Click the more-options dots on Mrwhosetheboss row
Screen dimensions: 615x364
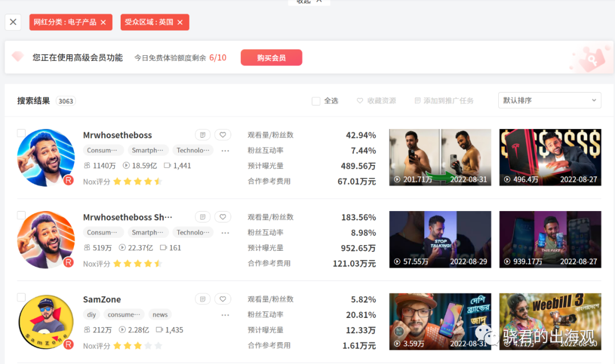tap(225, 151)
